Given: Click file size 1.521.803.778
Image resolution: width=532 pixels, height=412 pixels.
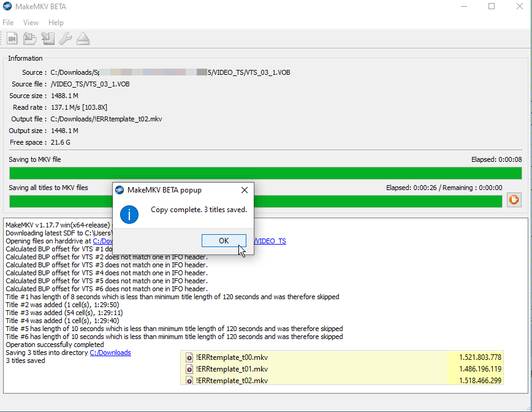Looking at the screenshot, I should (x=480, y=357).
